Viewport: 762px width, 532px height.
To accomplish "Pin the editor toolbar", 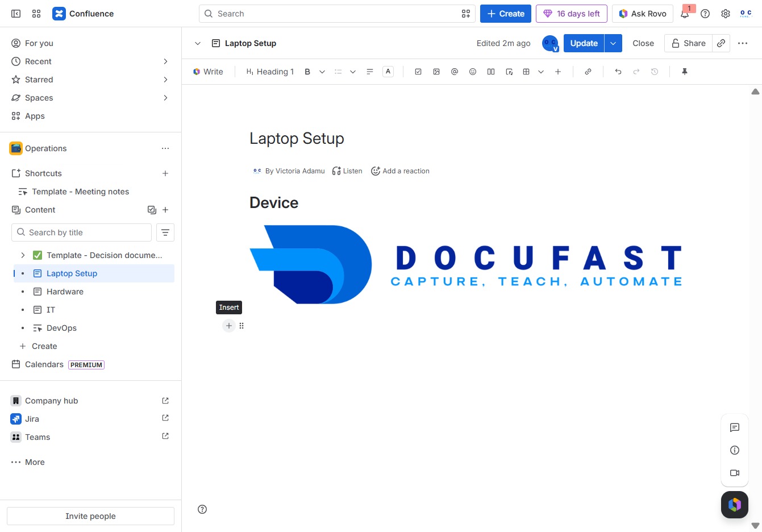I will tap(685, 72).
